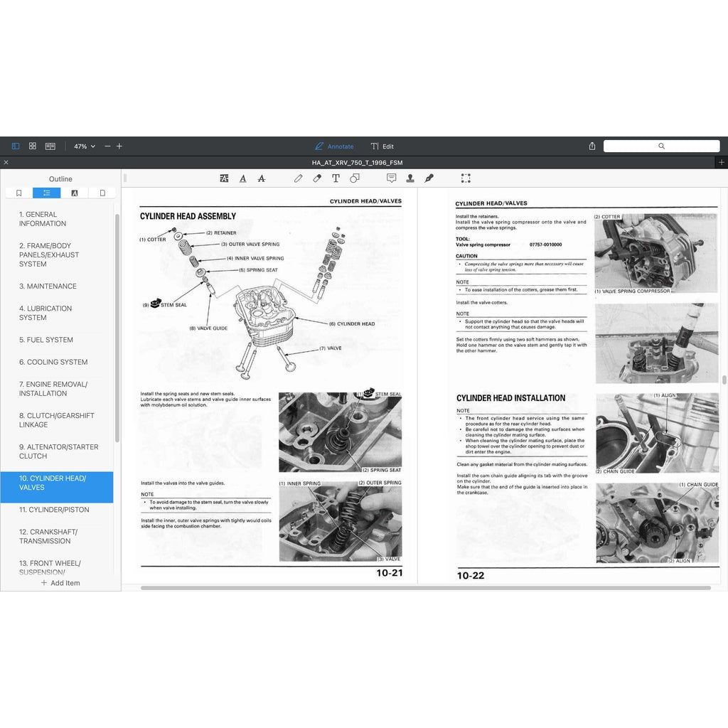Pick the pen drawing tool
This screenshot has width=728, height=728.
(299, 178)
